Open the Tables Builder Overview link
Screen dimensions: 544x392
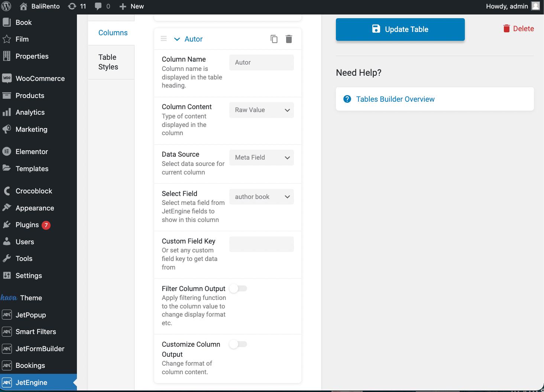395,99
